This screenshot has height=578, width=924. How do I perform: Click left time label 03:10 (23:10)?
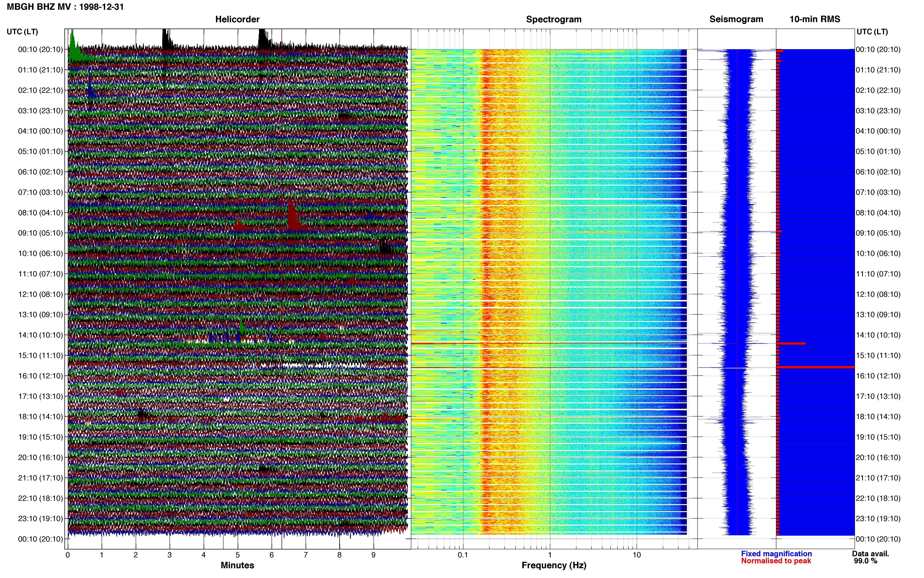[41, 111]
